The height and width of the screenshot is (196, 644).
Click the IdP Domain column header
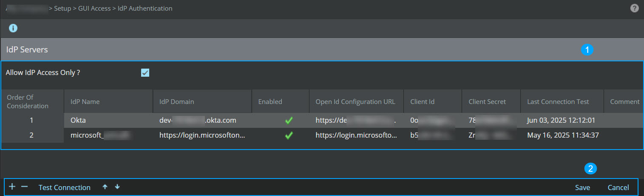[202, 101]
